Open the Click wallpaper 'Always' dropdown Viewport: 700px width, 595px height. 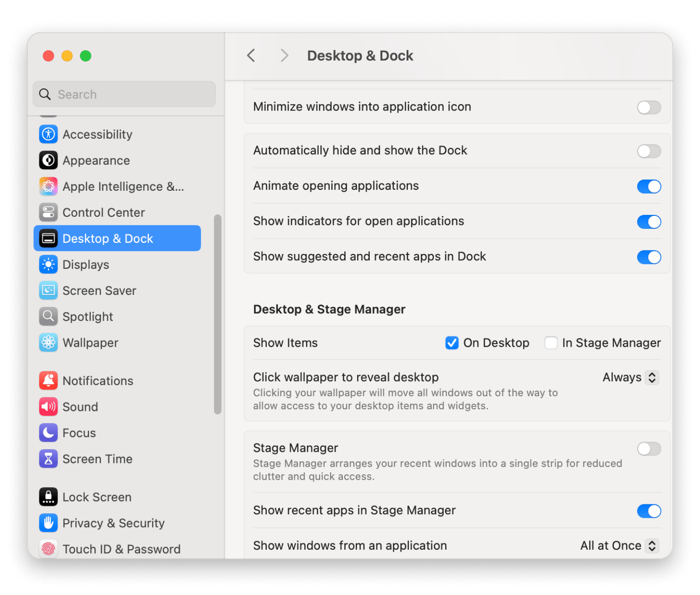coord(630,377)
